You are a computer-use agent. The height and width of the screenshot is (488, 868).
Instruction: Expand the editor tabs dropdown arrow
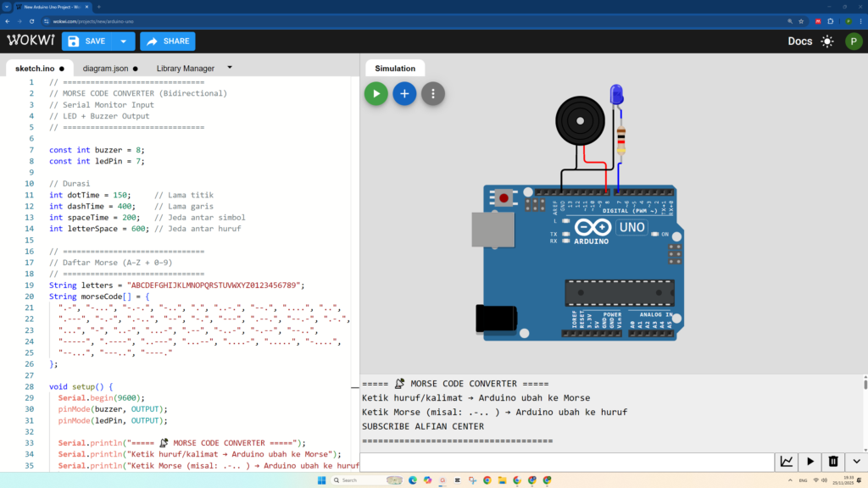tap(230, 68)
